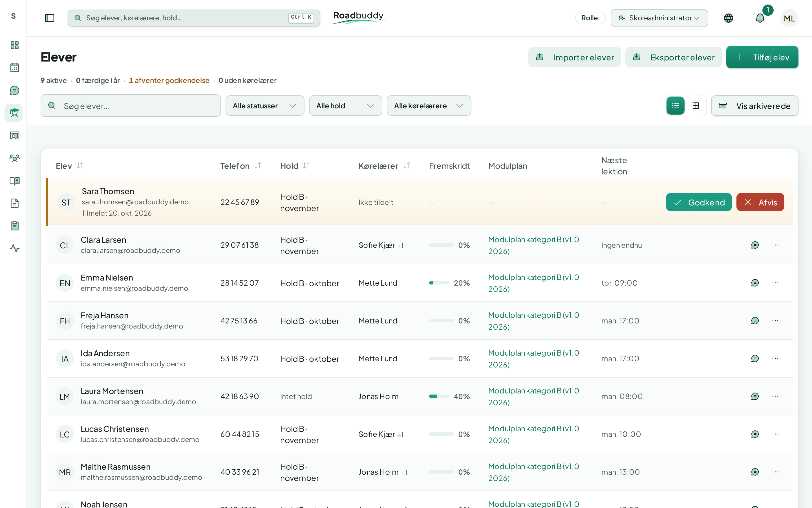Open the open book icon in sidebar
The width and height of the screenshot is (812, 508).
point(14,181)
